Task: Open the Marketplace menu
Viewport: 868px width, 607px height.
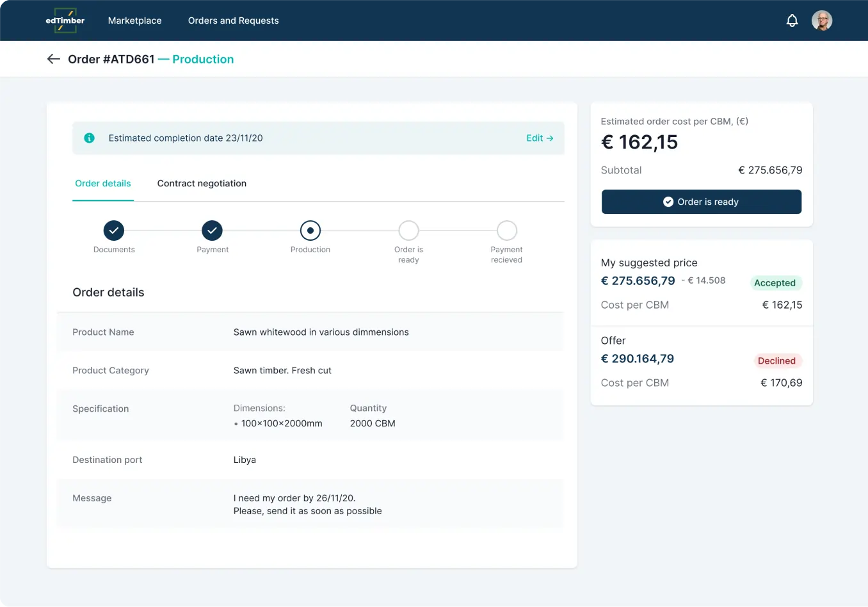Action: 134,20
